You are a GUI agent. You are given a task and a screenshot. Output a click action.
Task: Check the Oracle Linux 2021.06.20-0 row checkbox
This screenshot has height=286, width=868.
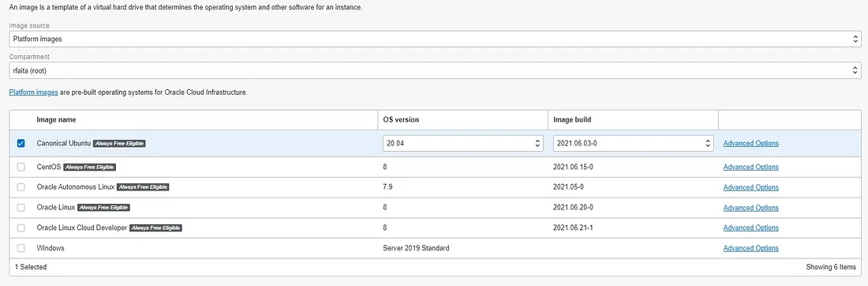pos(21,207)
